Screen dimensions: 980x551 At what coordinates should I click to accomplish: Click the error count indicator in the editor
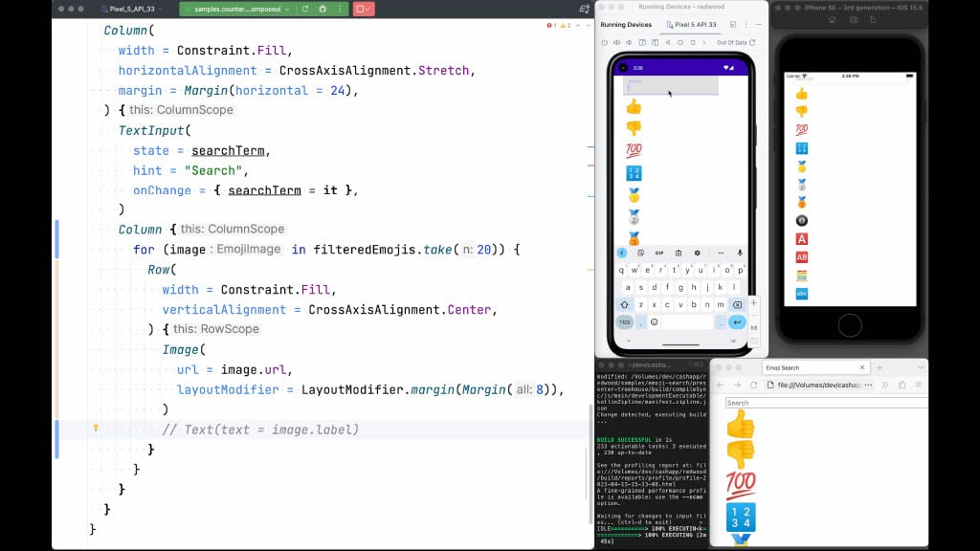pyautogui.click(x=551, y=26)
